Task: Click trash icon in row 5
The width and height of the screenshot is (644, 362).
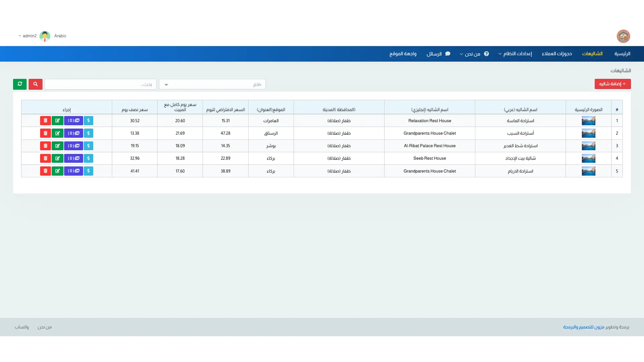Action: pos(45,171)
